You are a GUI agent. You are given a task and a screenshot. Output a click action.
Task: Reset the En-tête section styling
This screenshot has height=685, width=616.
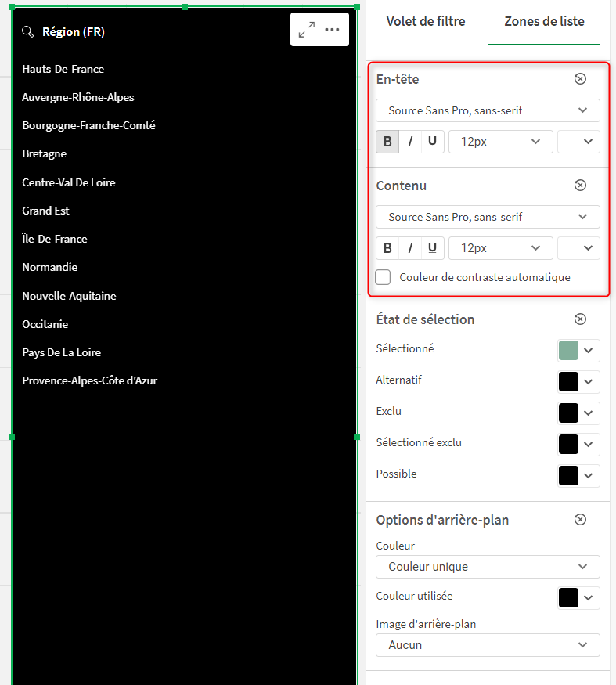click(580, 79)
